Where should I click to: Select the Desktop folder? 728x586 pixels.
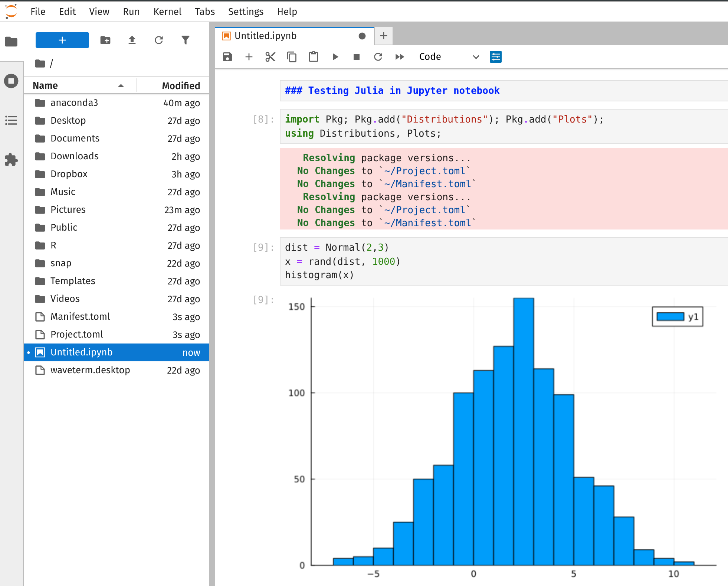(117, 120)
